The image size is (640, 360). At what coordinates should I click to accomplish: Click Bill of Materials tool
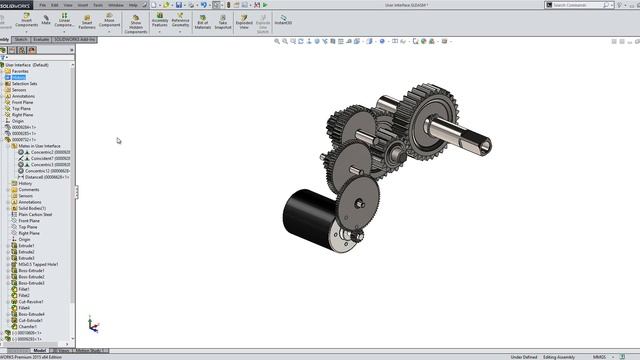click(203, 22)
